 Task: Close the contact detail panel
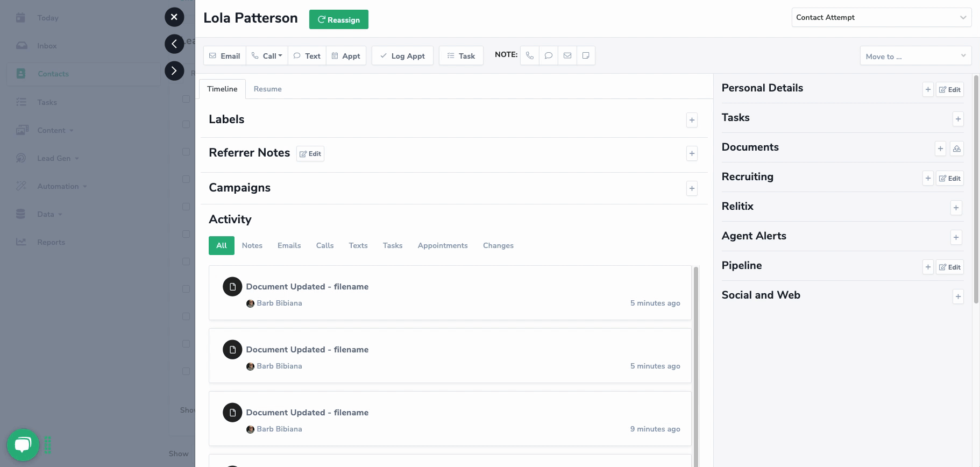pyautogui.click(x=174, y=17)
